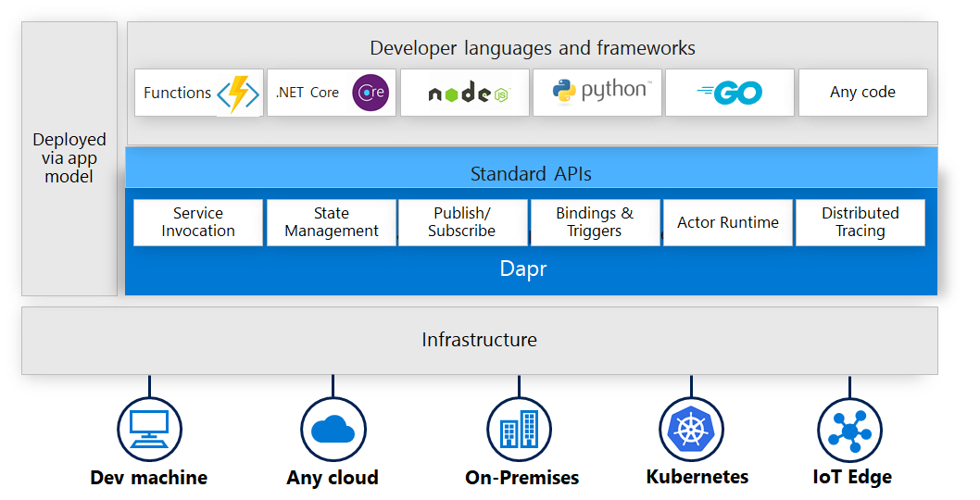Select the Bindings & Triggers box
Viewport: 980px width, 500px height.
click(596, 222)
